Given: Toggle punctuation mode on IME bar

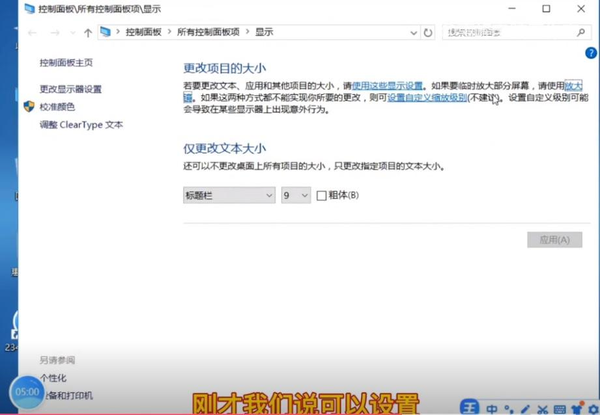Looking at the screenshot, I should 509,409.
